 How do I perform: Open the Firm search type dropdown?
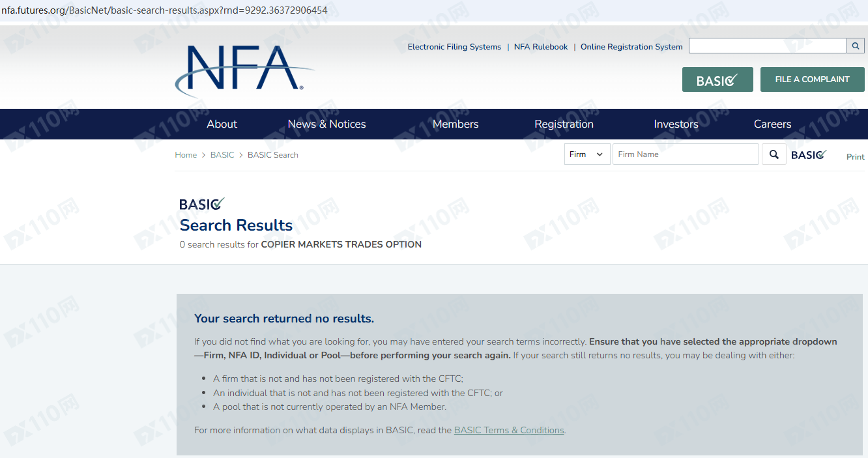[586, 154]
